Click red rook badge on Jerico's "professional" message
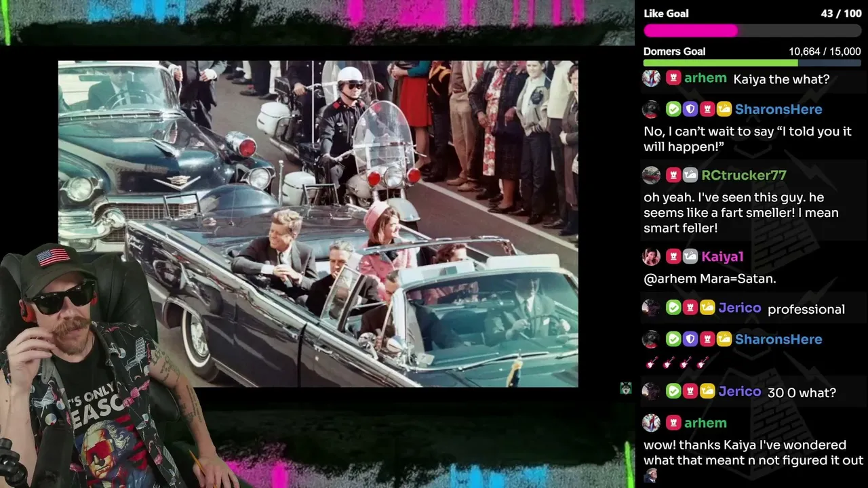 tap(690, 308)
